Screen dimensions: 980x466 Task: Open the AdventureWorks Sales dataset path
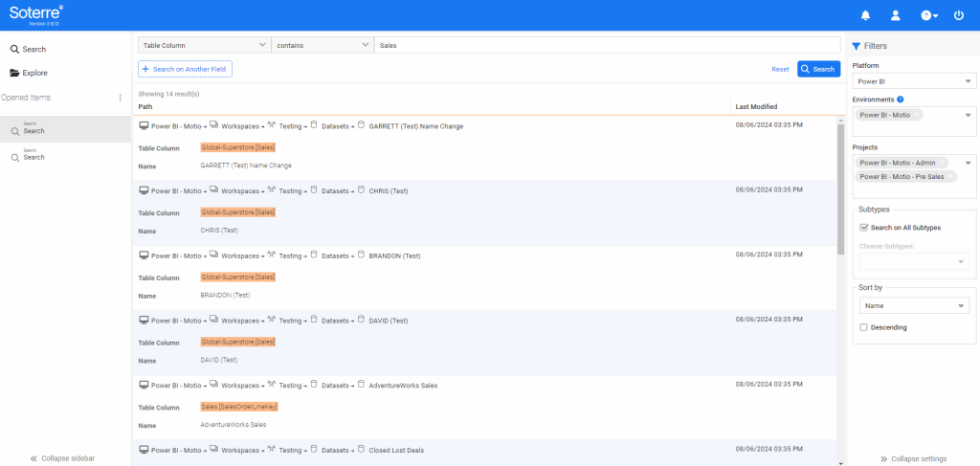(x=403, y=386)
